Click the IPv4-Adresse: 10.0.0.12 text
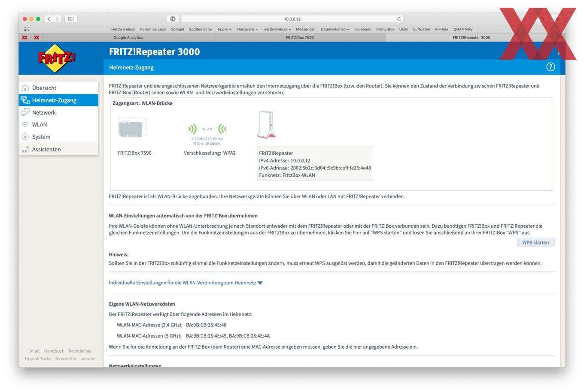This screenshot has width=584, height=392. click(x=285, y=160)
